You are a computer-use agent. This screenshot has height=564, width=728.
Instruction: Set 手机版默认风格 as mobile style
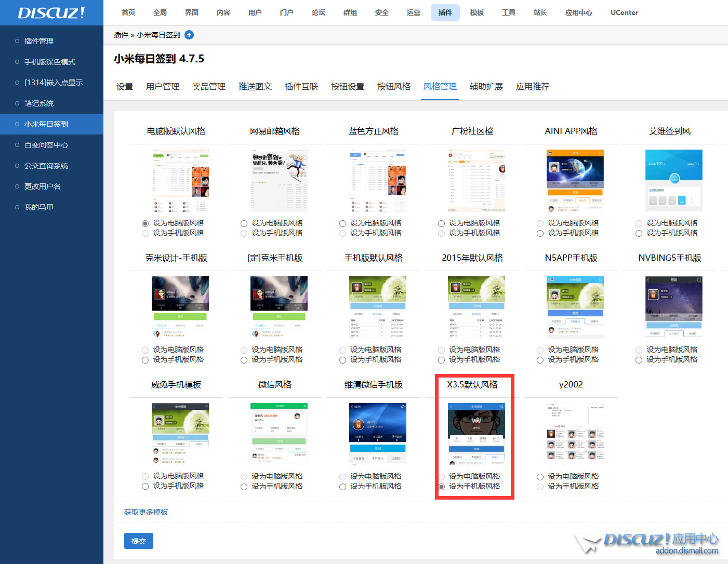pyautogui.click(x=342, y=360)
